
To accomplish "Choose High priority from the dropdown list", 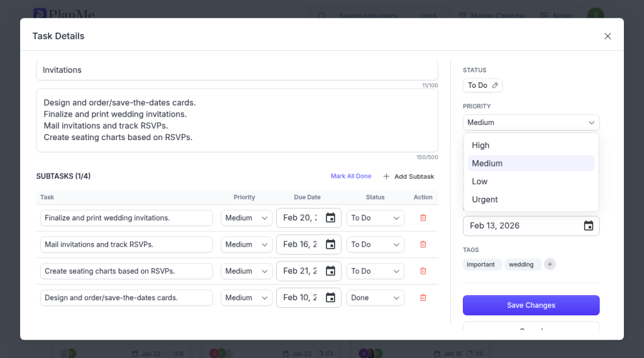I will (531, 145).
